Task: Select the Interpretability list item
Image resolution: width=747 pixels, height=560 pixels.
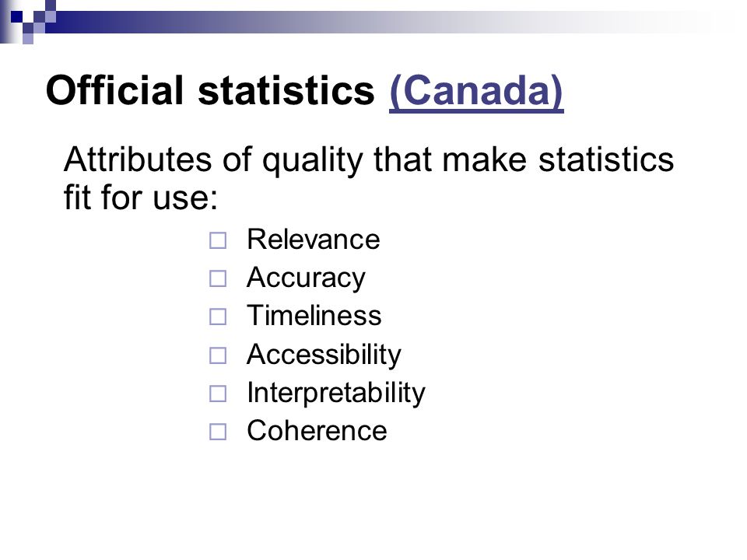Action: pyautogui.click(x=336, y=394)
